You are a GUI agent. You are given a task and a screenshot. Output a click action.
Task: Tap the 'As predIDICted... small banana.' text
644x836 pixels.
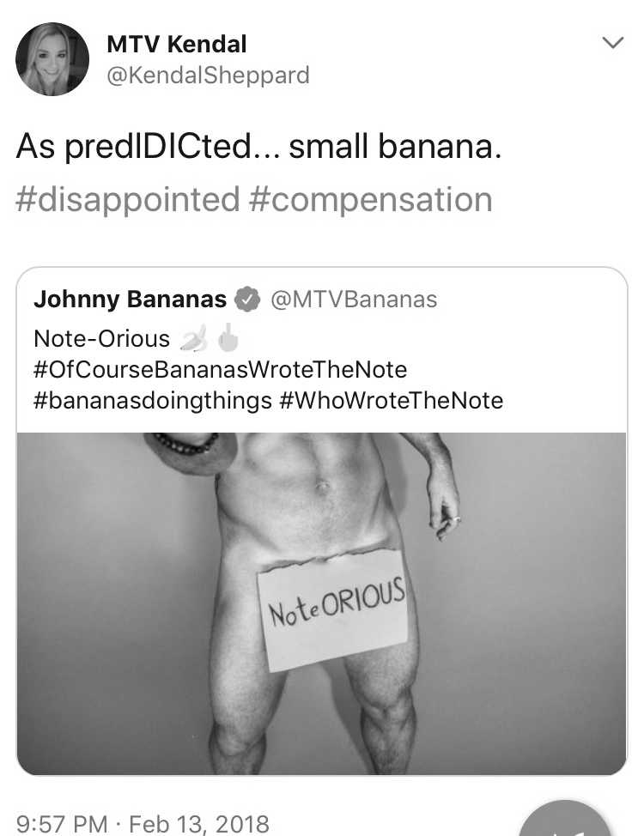pos(258,147)
